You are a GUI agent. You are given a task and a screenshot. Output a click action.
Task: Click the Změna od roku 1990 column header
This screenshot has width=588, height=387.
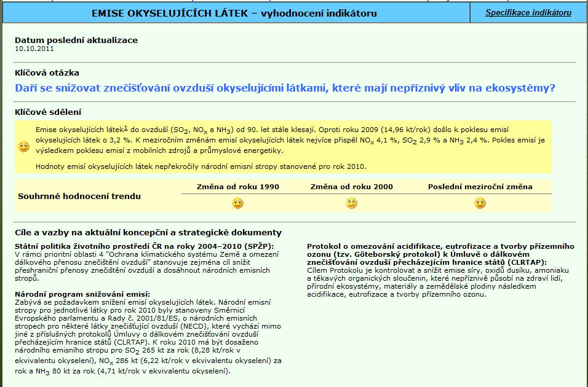pos(238,187)
